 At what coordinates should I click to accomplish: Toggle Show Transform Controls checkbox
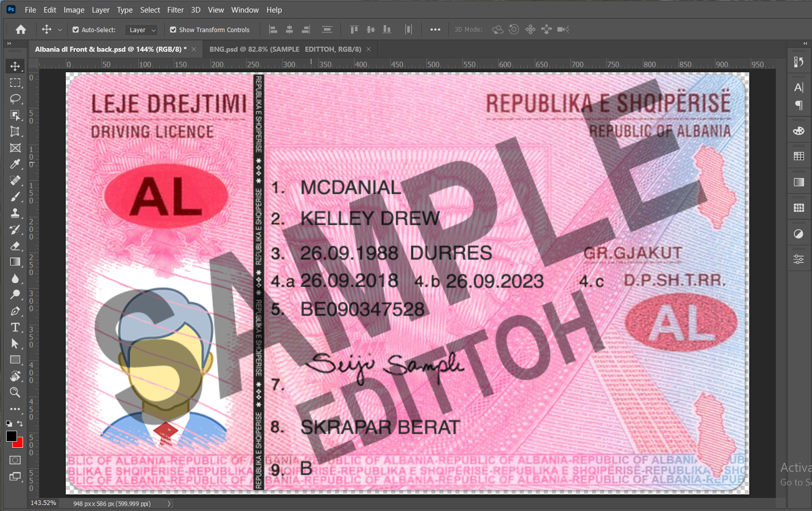[173, 30]
